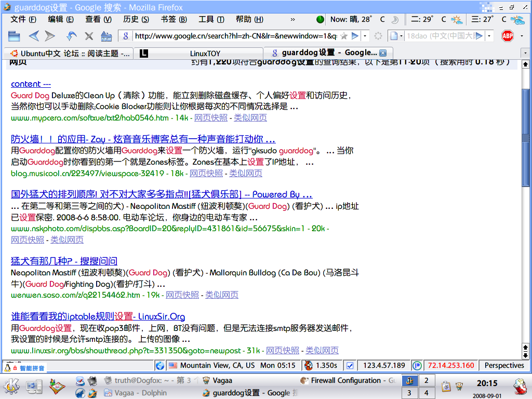Click the blue window-stack toolbar icon
This screenshot has height=399, width=532.
[14, 36]
